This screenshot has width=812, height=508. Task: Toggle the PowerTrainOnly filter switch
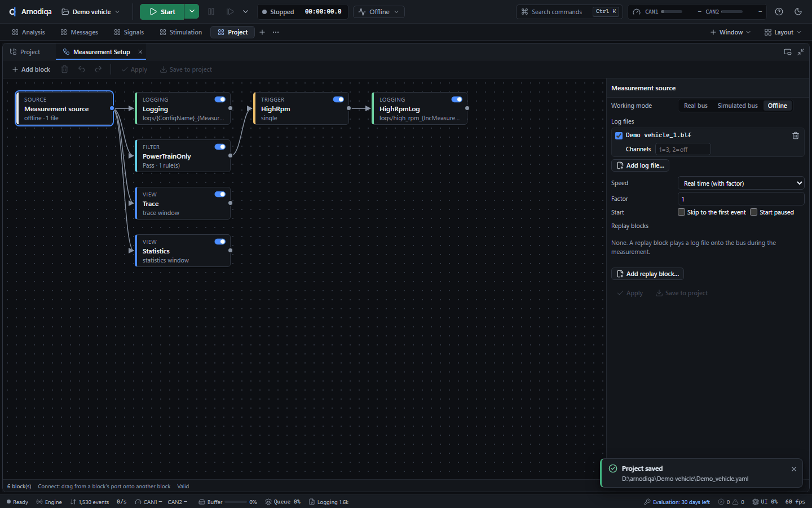(220, 147)
